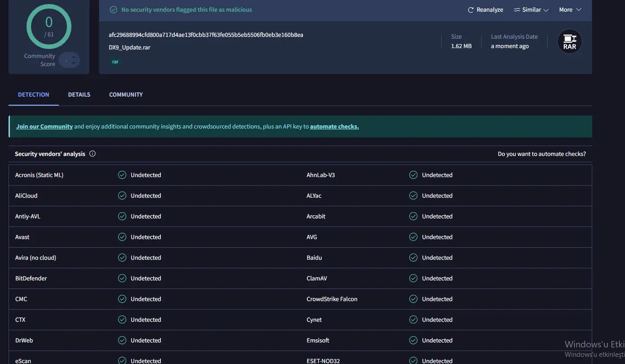Click the info icon beside Security vendors' analysis
The image size is (625, 364).
click(x=93, y=154)
